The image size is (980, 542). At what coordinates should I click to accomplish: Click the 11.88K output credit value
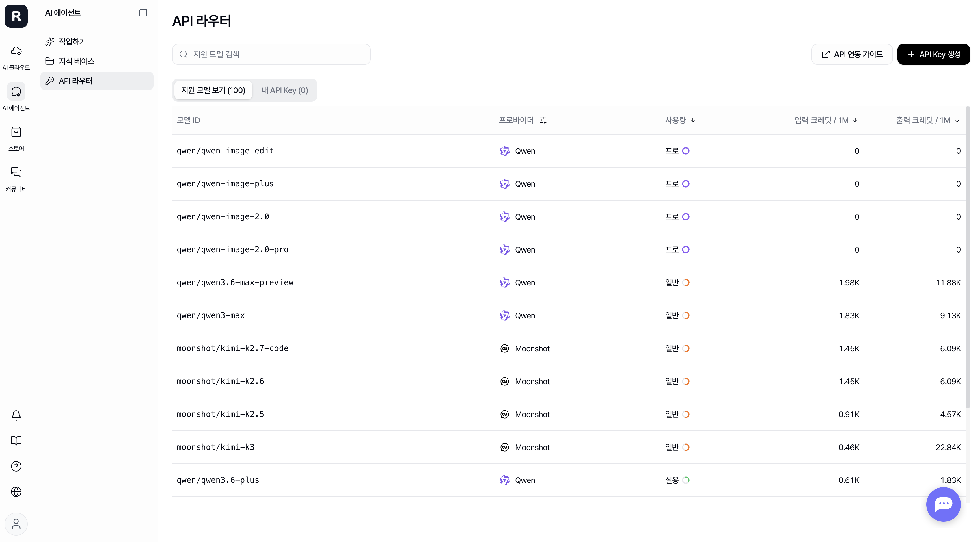pyautogui.click(x=948, y=283)
